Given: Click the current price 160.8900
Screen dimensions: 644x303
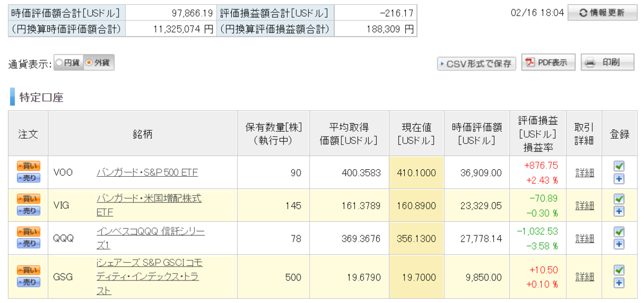Looking at the screenshot, I should [x=416, y=206].
